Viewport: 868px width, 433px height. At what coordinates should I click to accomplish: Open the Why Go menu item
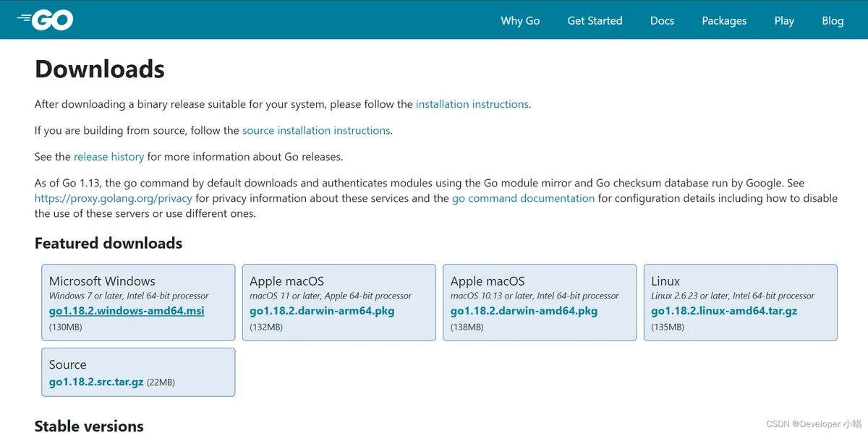pos(520,20)
